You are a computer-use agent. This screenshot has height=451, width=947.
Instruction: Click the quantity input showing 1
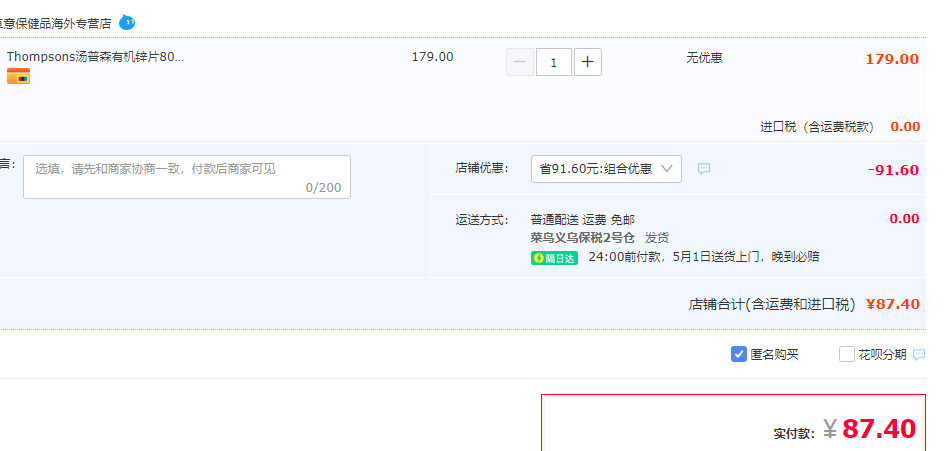click(554, 62)
